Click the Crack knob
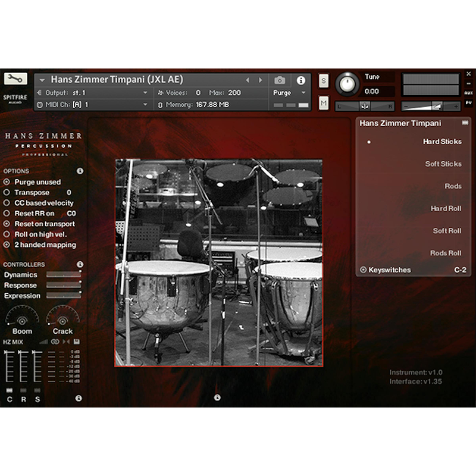Viewport: 476px width, 476px height. (x=62, y=320)
